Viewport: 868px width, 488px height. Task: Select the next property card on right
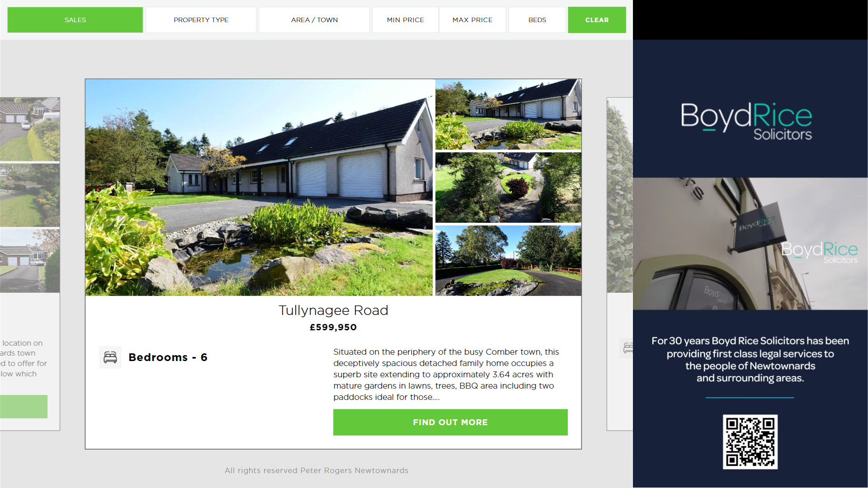pyautogui.click(x=620, y=264)
